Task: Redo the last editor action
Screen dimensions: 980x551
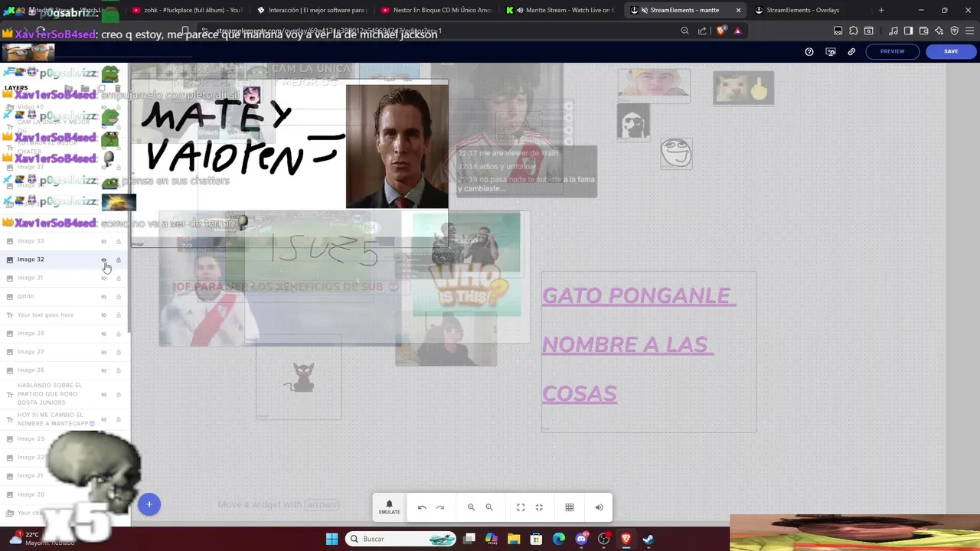Action: (x=440, y=507)
